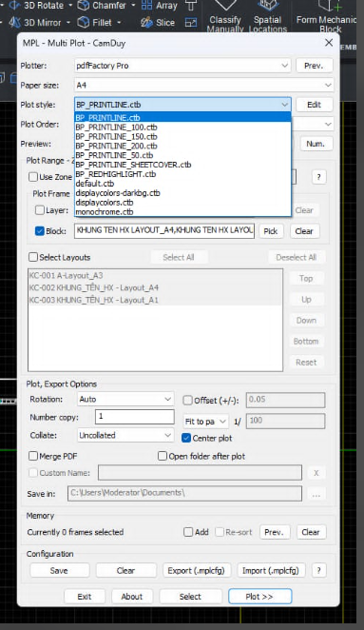Click the Exit button
The width and height of the screenshot is (364, 630).
(x=85, y=597)
